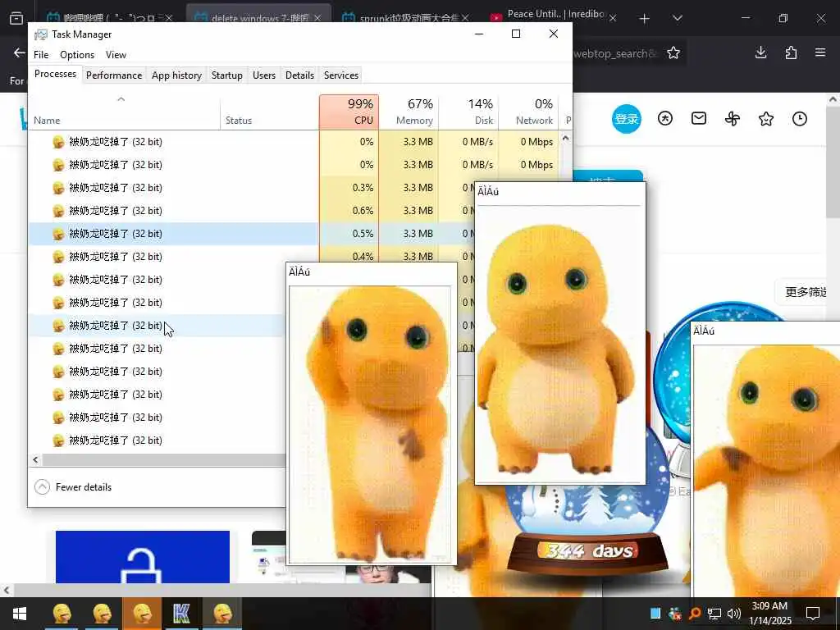Click the browser page vertical scrollbar thumb
The width and height of the screenshot is (840, 630).
pos(833,162)
